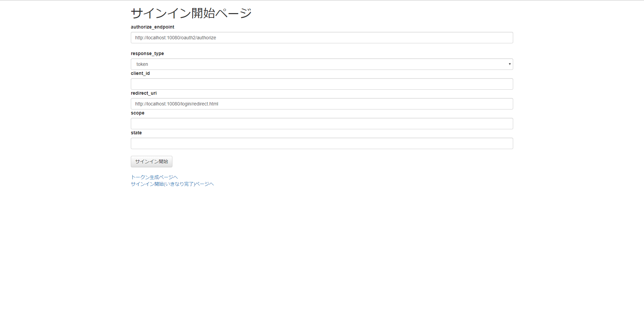Open the サインイン開始(いきなり完了)ページへ link

pyautogui.click(x=172, y=184)
